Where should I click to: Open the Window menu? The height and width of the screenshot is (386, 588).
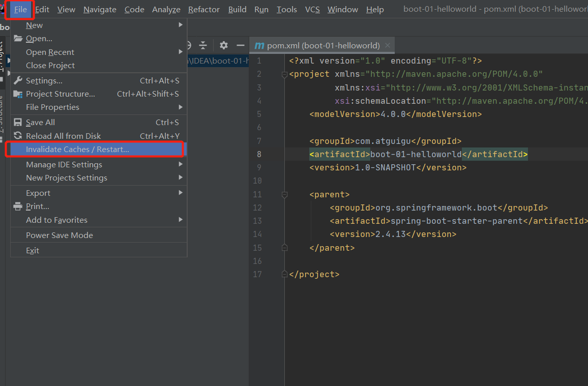click(343, 9)
